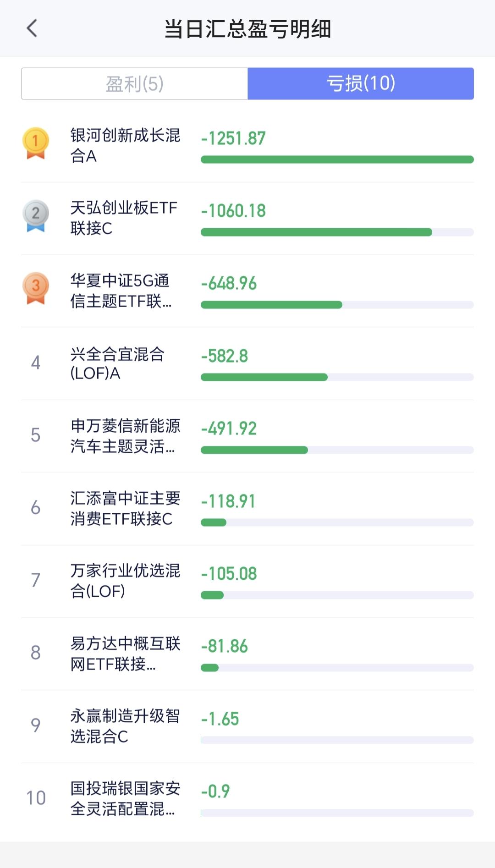Click the page title 当日汇总盈亏明细
This screenshot has height=868, width=495.
coord(247,29)
